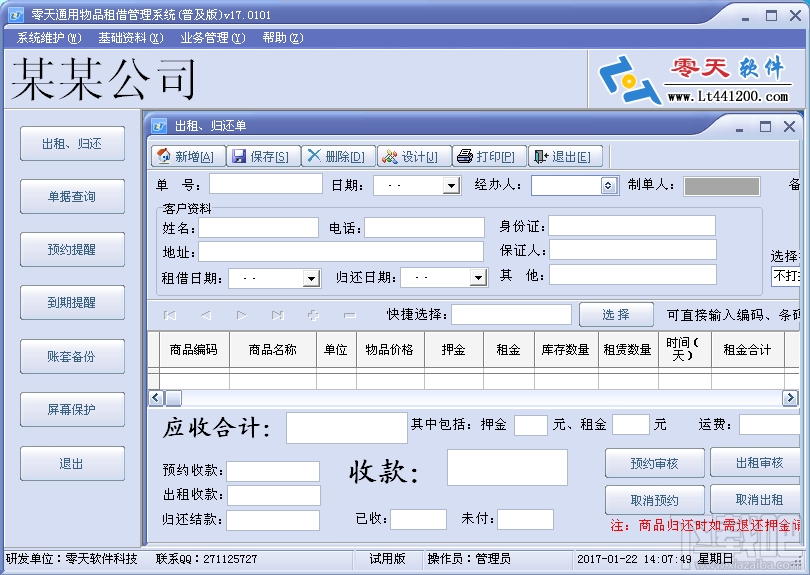Click the 零天软件 logo image
The image size is (810, 575).
pyautogui.click(x=694, y=80)
